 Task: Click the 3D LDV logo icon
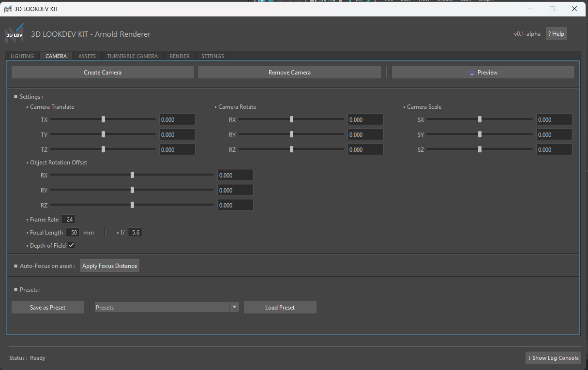(14, 34)
